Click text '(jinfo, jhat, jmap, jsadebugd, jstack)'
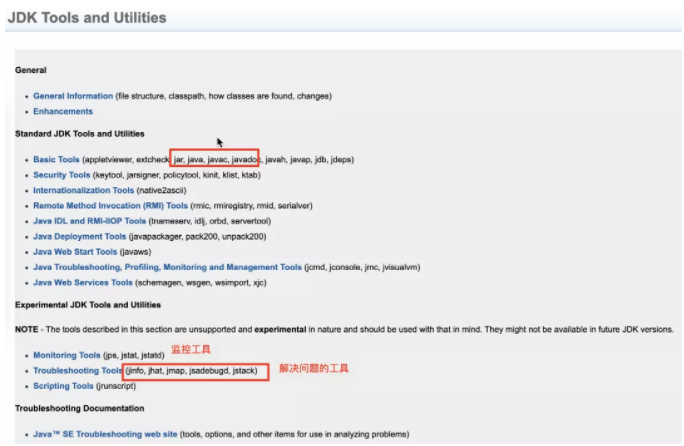Viewport: 684px width, 446px height. tap(191, 371)
